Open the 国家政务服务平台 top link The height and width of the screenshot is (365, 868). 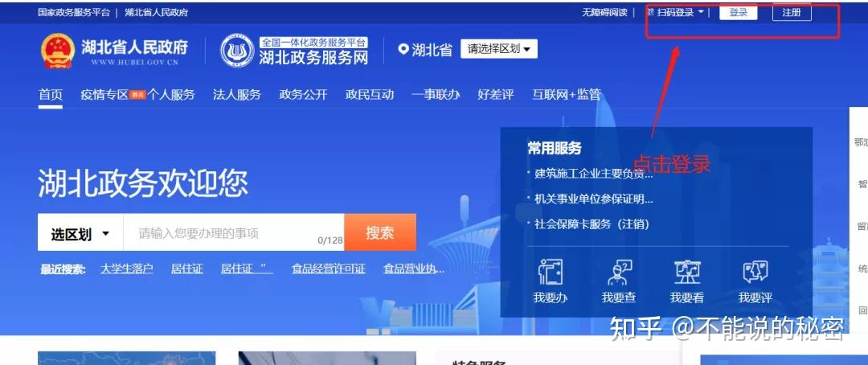[x=74, y=13]
